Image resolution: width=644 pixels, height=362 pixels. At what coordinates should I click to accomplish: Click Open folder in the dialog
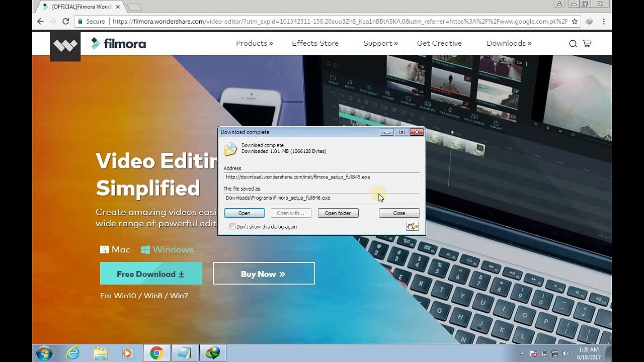[x=338, y=213]
